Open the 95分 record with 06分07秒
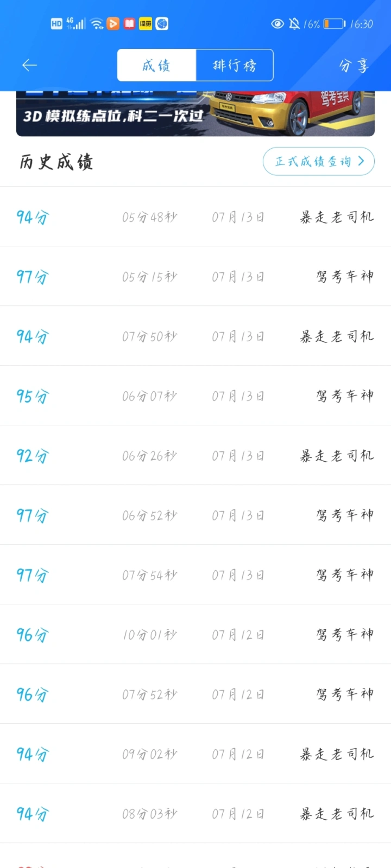Screen dimensions: 391x868 coord(195,395)
